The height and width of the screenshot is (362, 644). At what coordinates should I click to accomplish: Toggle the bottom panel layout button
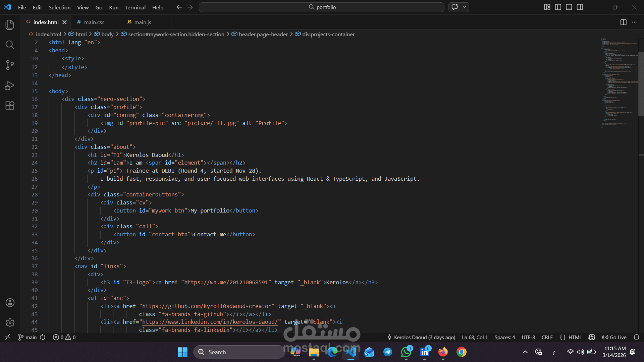point(569,7)
